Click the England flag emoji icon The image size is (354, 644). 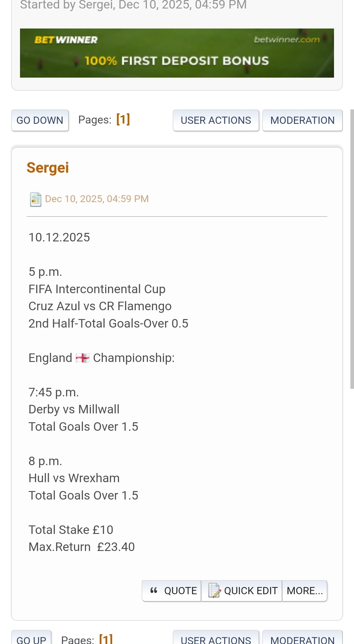point(83,358)
